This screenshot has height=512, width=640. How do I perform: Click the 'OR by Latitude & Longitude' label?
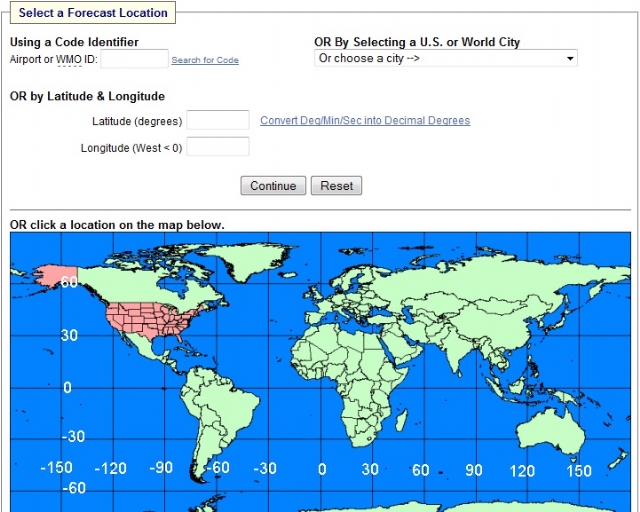tap(87, 96)
